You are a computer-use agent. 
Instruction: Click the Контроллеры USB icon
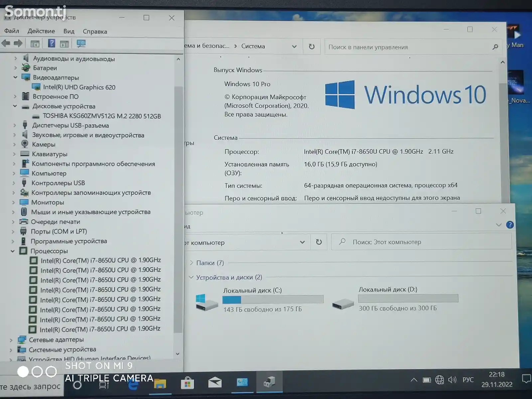click(24, 183)
